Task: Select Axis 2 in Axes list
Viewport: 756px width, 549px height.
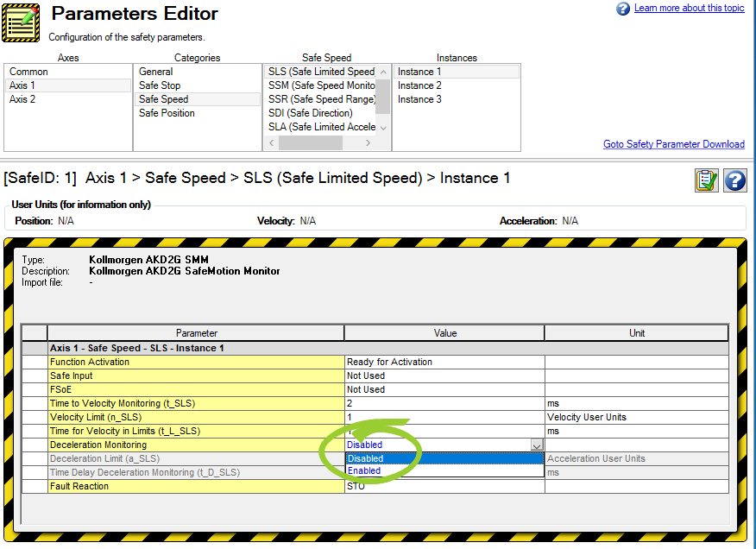Action: tap(68, 99)
